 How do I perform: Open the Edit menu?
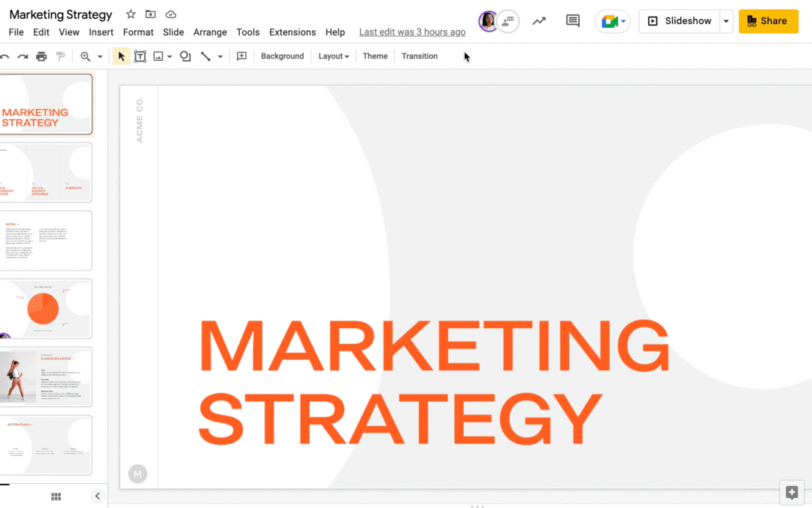[41, 32]
